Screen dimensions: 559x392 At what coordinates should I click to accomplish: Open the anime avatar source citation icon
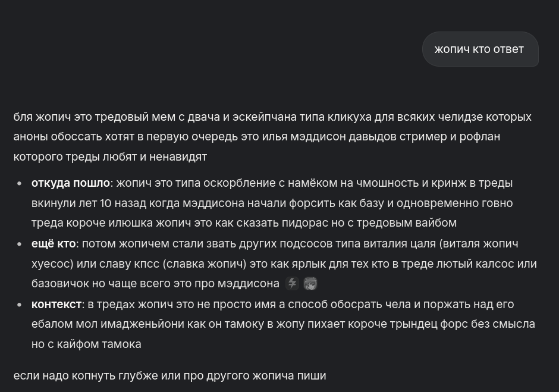coord(310,284)
